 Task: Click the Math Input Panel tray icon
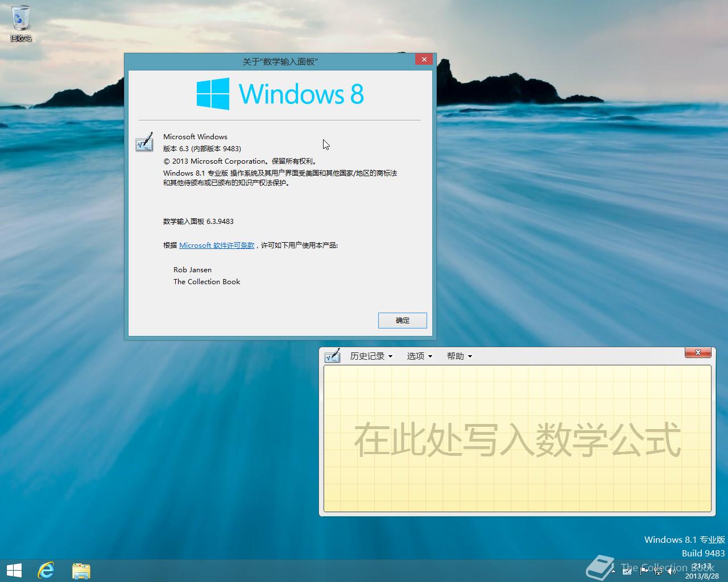(x=627, y=571)
